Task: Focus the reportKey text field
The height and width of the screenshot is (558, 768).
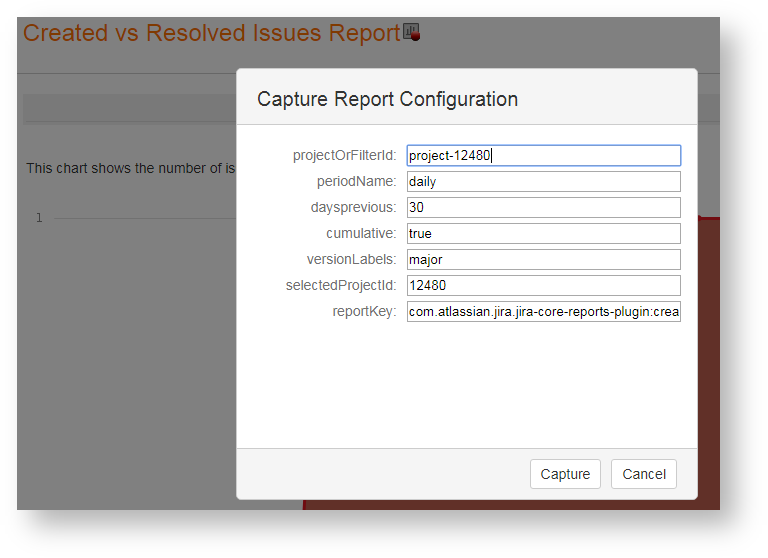Action: [x=543, y=311]
